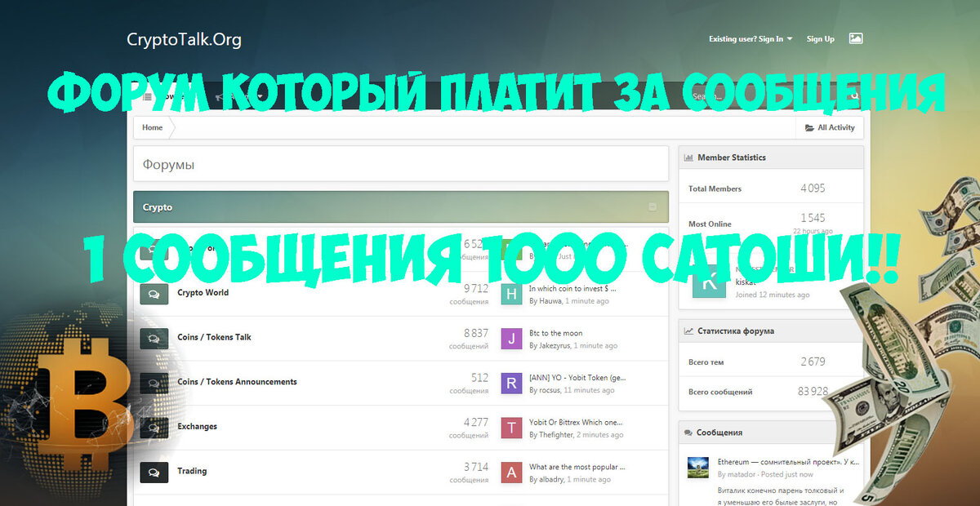
Task: Click the Exchanges forum icon
Action: 154,428
